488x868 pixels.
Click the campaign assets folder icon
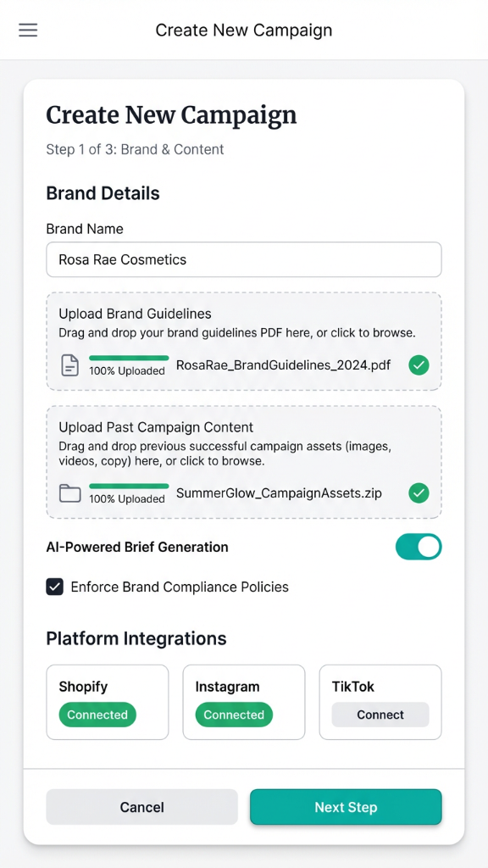point(69,492)
